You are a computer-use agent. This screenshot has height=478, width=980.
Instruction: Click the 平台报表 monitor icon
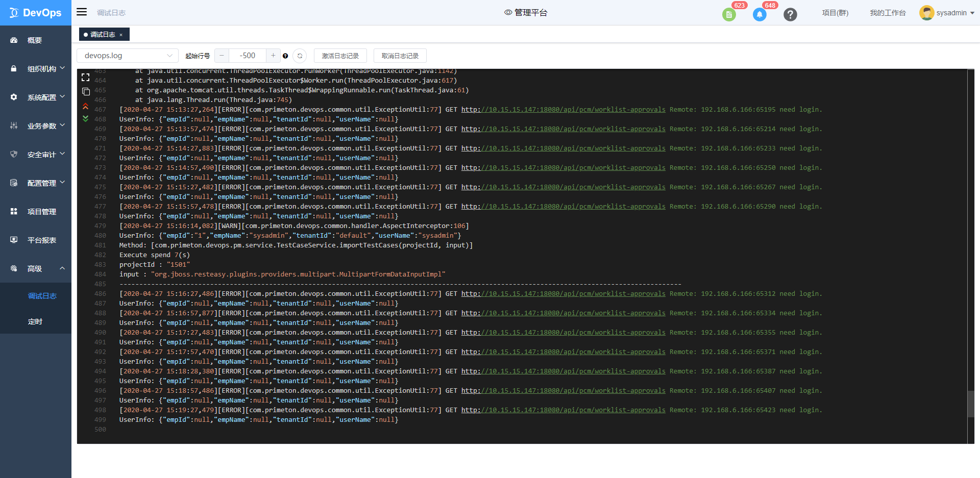tap(14, 240)
